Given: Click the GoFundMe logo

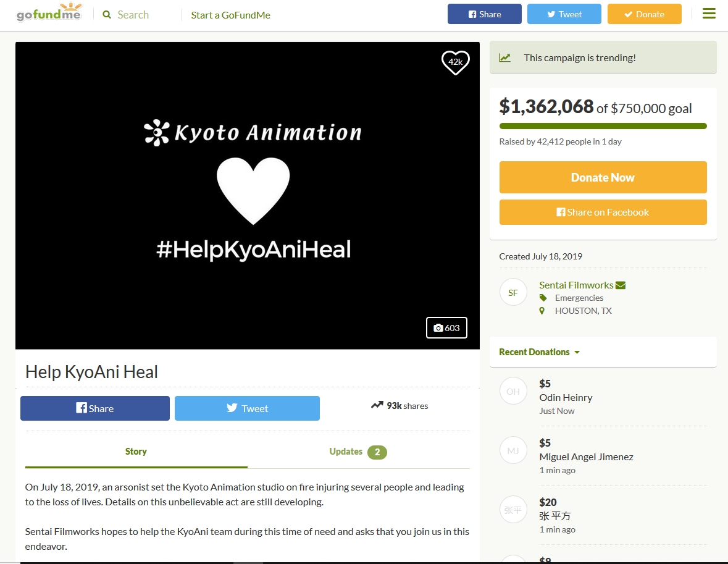Looking at the screenshot, I should point(49,12).
